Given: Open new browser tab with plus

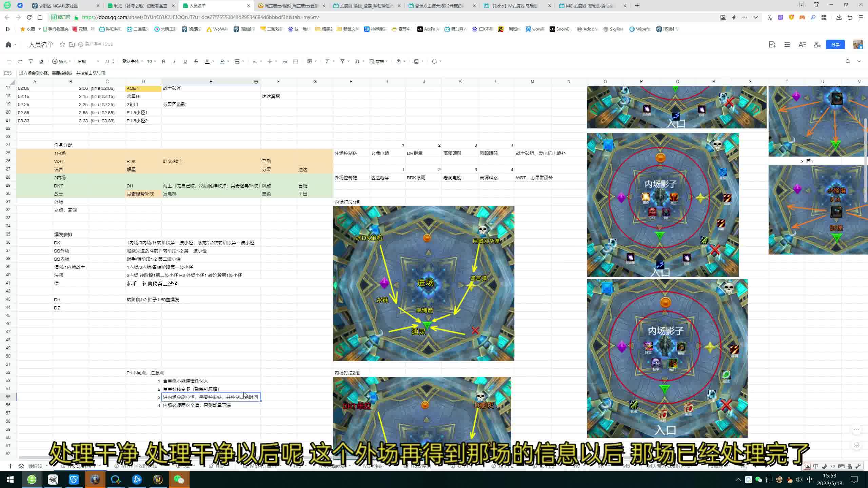Looking at the screenshot, I should (x=637, y=5).
